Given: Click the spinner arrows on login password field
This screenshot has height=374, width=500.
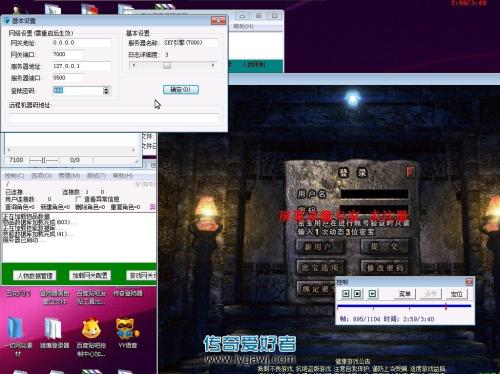Looking at the screenshot, I should pos(106,91).
